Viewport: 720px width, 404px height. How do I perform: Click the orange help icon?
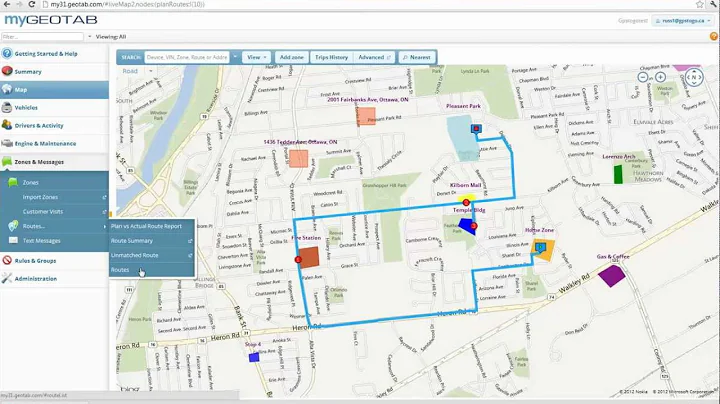point(714,36)
